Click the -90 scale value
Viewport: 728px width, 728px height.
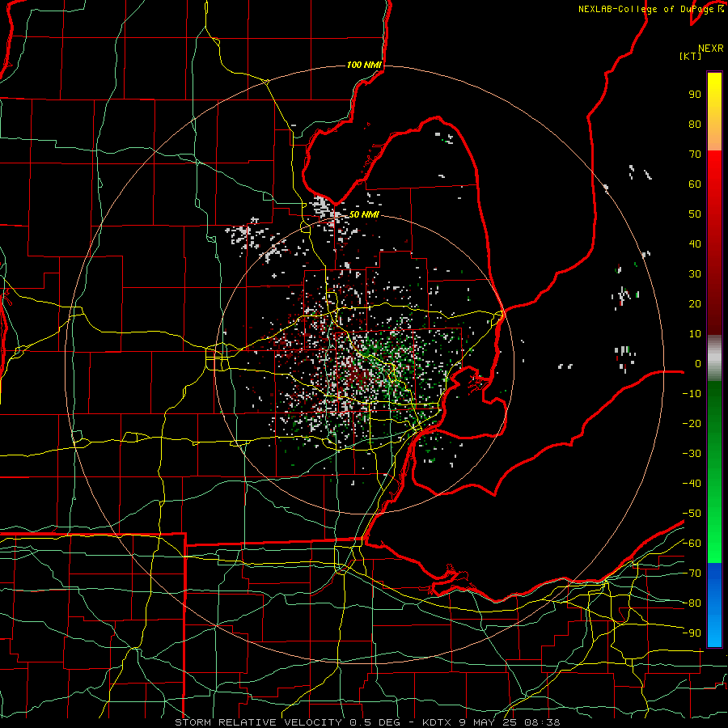[x=692, y=633]
